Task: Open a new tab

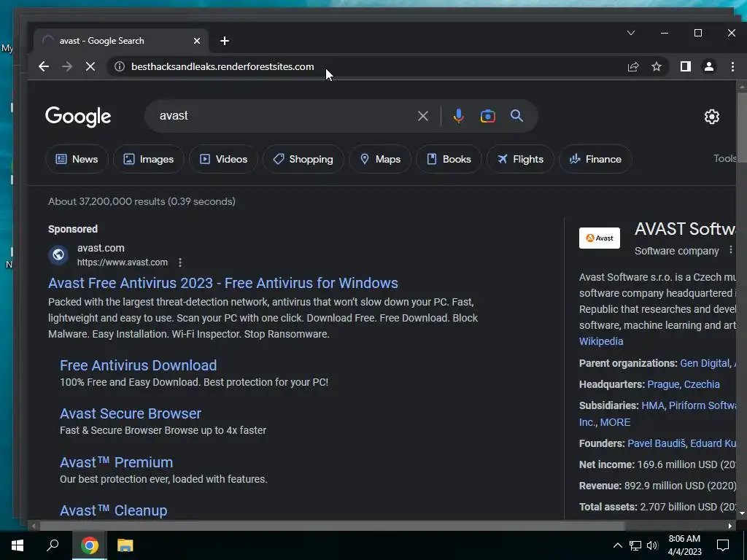Action: pos(225,41)
